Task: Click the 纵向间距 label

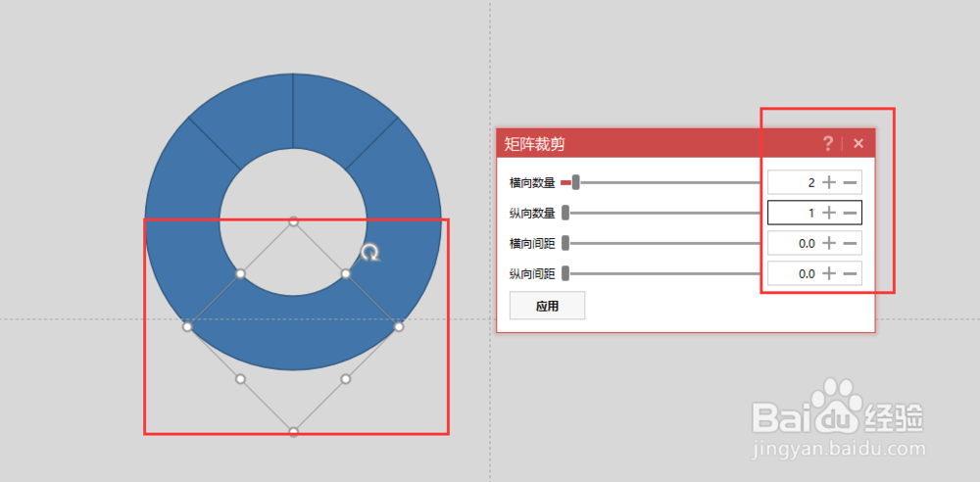Action: tap(532, 273)
